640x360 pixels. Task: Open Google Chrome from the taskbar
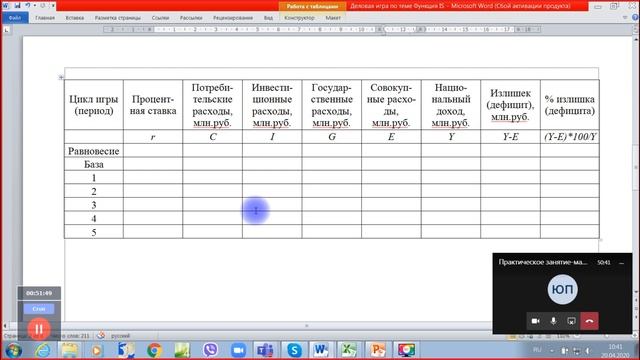tap(154, 350)
